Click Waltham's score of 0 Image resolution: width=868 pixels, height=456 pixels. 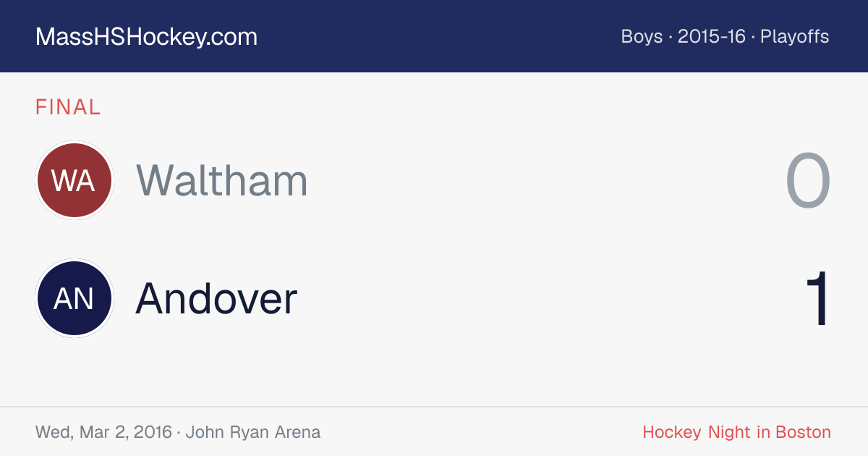pyautogui.click(x=808, y=181)
